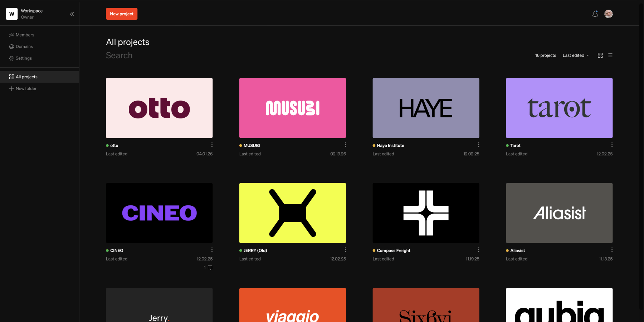Image resolution: width=644 pixels, height=322 pixels.
Task: Open Tarot project options menu
Action: pyautogui.click(x=612, y=145)
